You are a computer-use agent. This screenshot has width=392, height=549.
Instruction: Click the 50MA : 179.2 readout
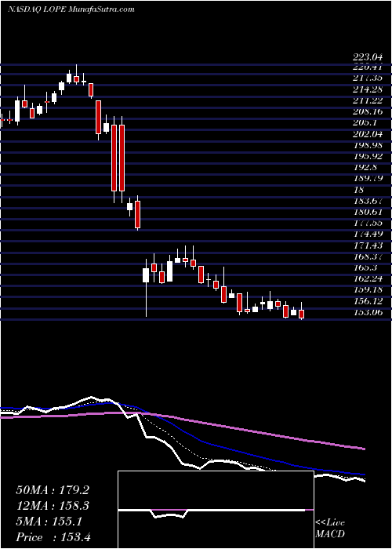(53, 490)
